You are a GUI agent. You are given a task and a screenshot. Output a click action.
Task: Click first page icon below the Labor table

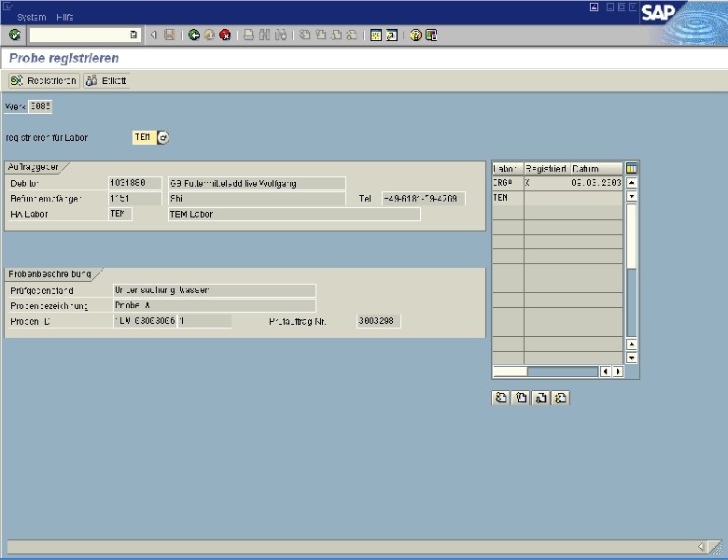(501, 398)
